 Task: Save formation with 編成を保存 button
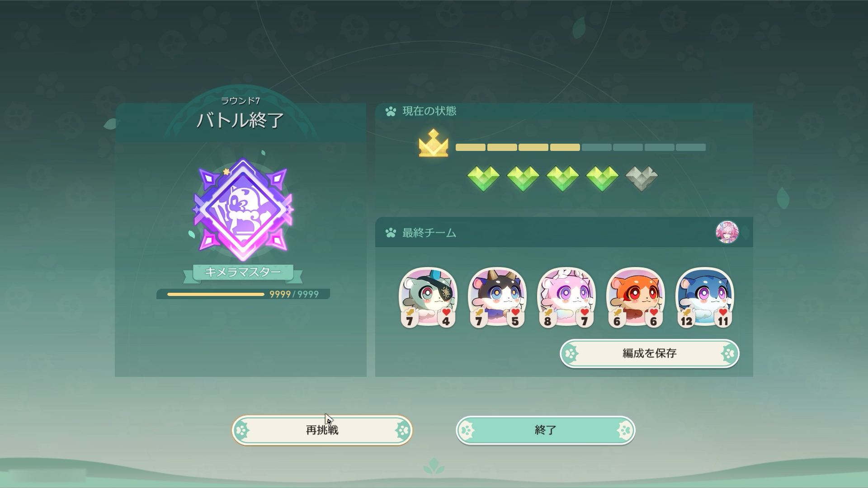pos(649,353)
